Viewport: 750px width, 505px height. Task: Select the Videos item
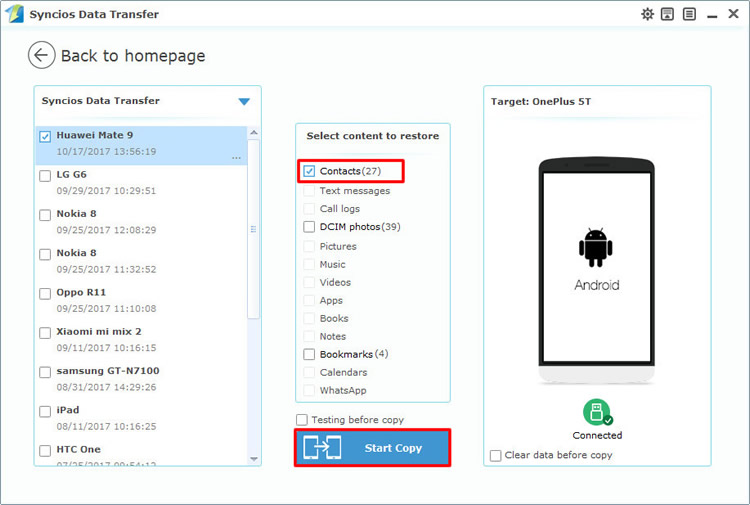[335, 283]
